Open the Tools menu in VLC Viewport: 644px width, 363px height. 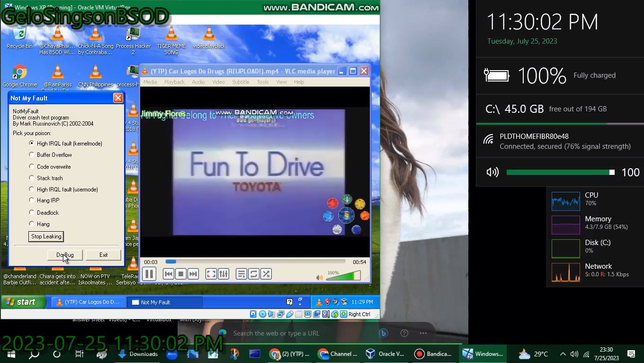click(x=263, y=82)
